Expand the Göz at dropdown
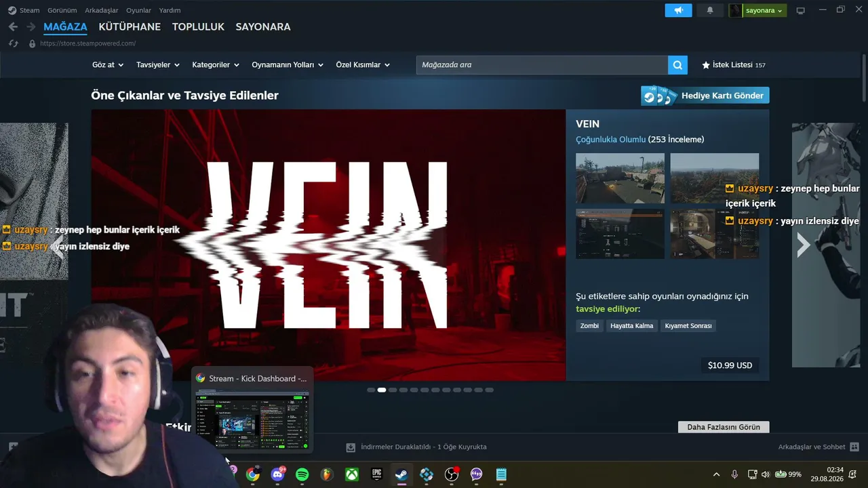Image resolution: width=868 pixels, height=488 pixels. click(x=108, y=65)
